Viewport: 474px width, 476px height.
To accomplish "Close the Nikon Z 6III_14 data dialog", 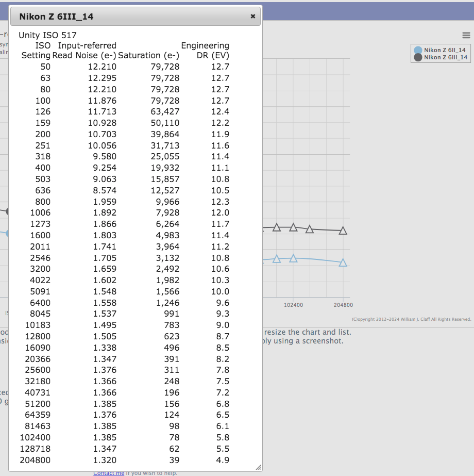I will point(252,17).
